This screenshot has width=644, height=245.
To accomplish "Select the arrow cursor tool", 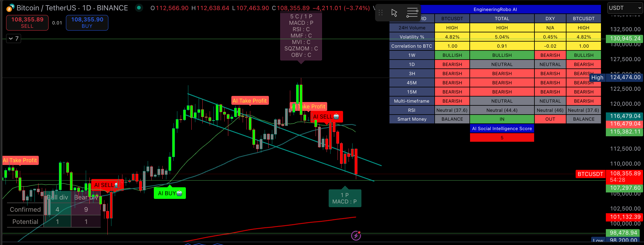I will coord(394,13).
